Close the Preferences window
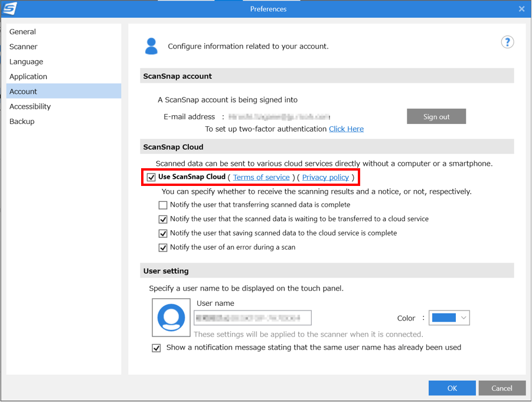Image resolution: width=532 pixels, height=402 pixels. [x=521, y=9]
